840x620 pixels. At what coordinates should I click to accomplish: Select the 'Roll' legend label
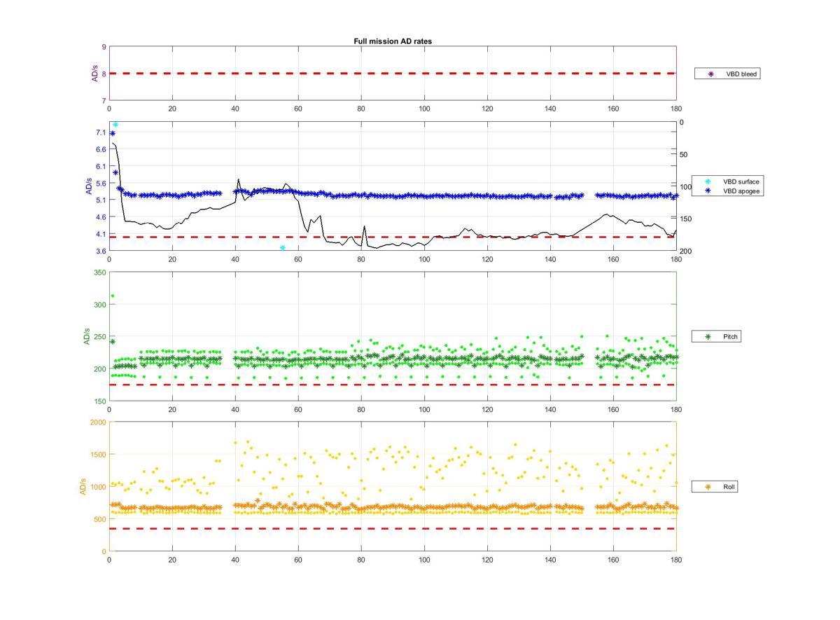(730, 486)
